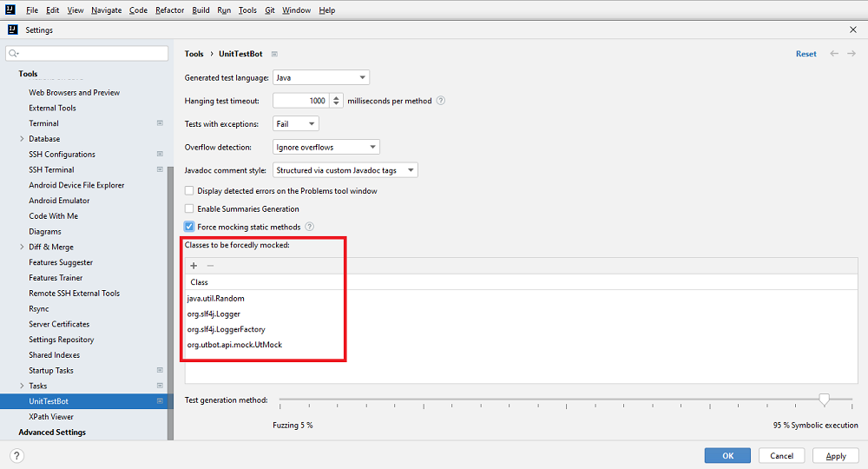Click the test generation method slider handle
The width and height of the screenshot is (868, 469).
[x=824, y=400]
